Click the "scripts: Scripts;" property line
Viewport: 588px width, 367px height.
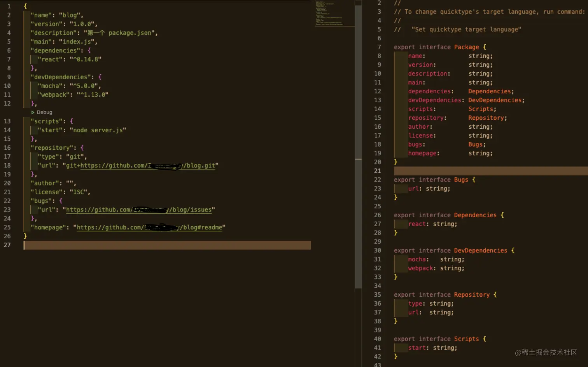point(452,109)
